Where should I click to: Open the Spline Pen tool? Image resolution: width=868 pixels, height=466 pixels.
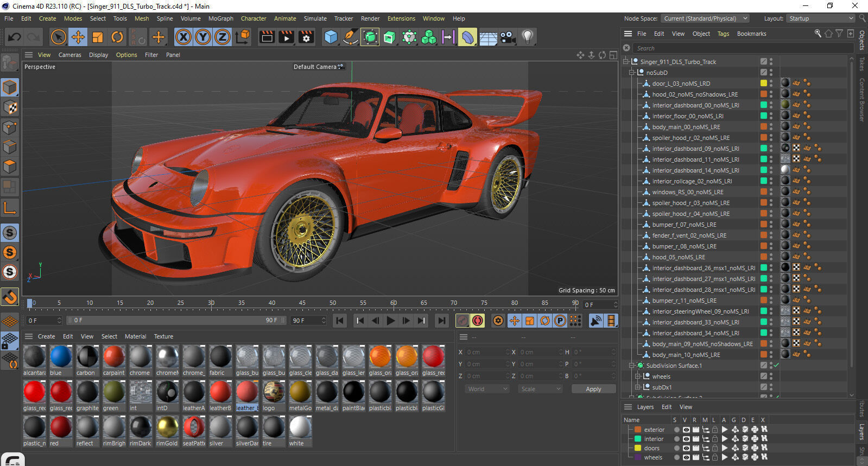point(351,37)
